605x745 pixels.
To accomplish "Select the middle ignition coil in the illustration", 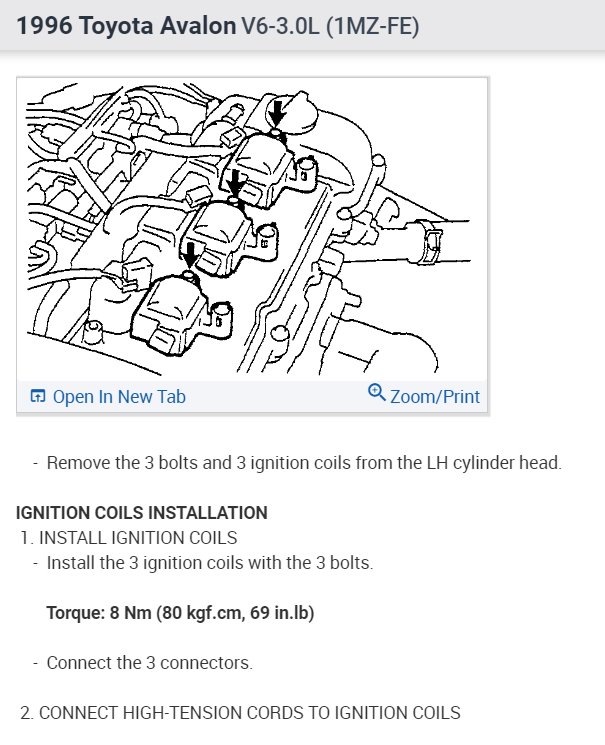I will point(218,239).
